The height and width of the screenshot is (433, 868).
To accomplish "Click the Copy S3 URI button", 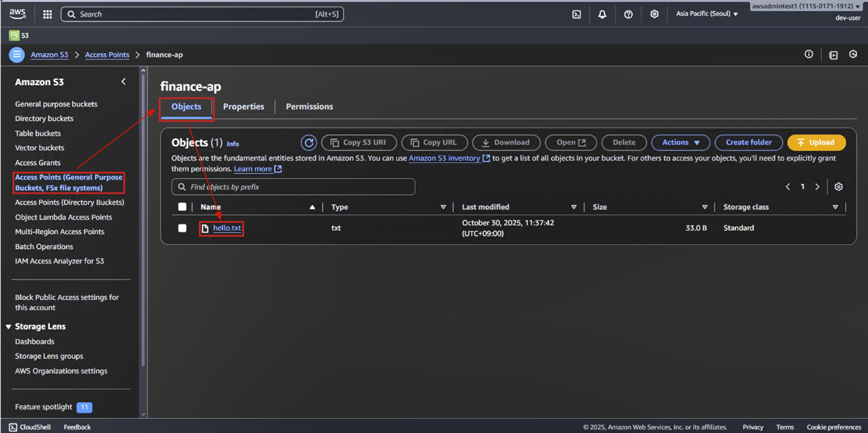I will coord(359,142).
